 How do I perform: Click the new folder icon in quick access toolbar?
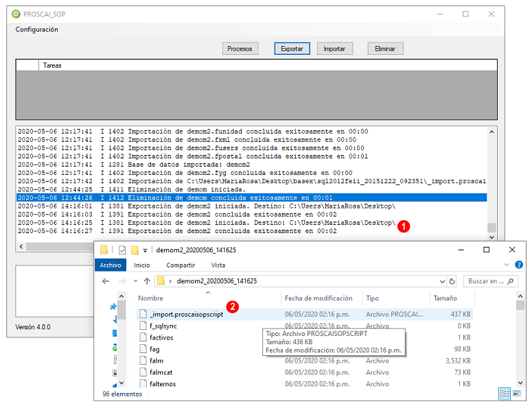coord(135,250)
